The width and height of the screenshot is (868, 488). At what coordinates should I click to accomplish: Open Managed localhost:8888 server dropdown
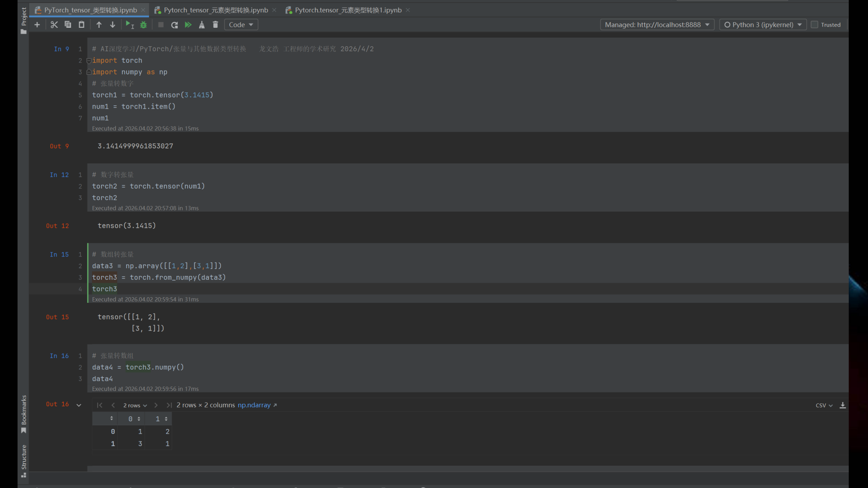pyautogui.click(x=657, y=25)
